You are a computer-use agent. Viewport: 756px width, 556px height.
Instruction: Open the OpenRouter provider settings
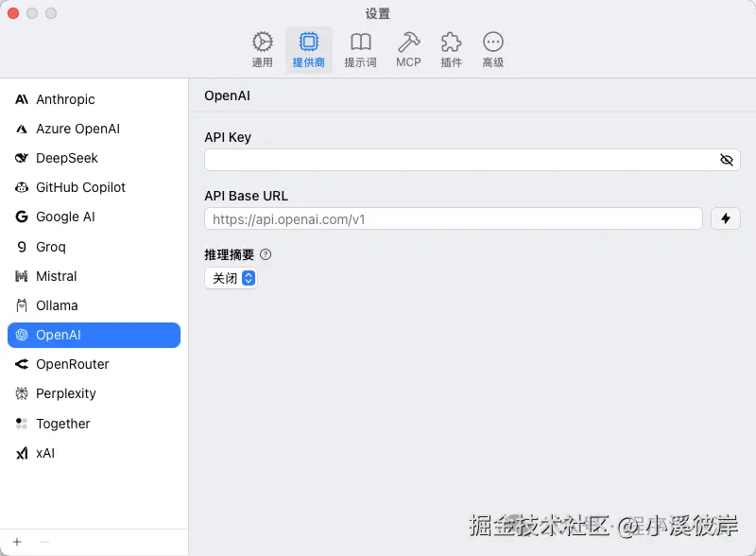click(x=74, y=364)
